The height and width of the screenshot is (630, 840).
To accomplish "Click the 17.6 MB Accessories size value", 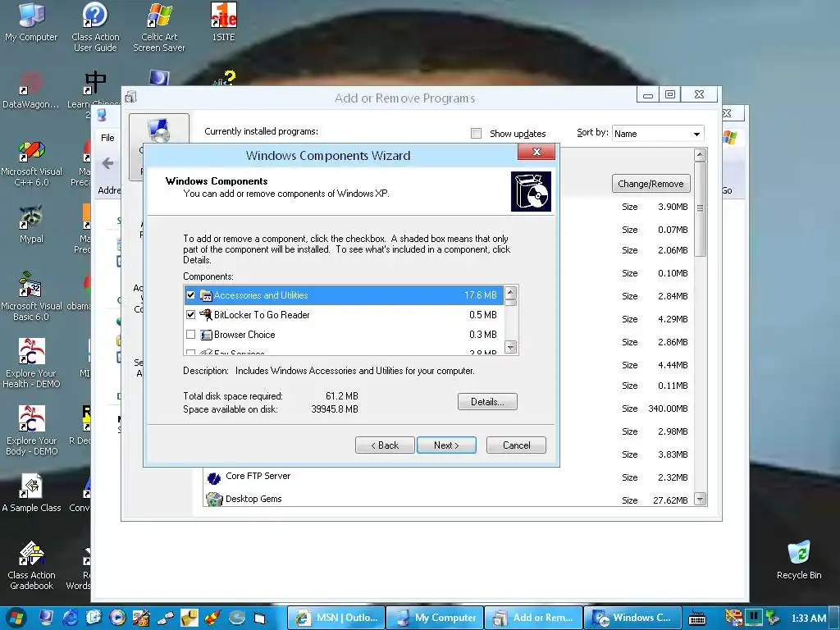I will pyautogui.click(x=481, y=295).
